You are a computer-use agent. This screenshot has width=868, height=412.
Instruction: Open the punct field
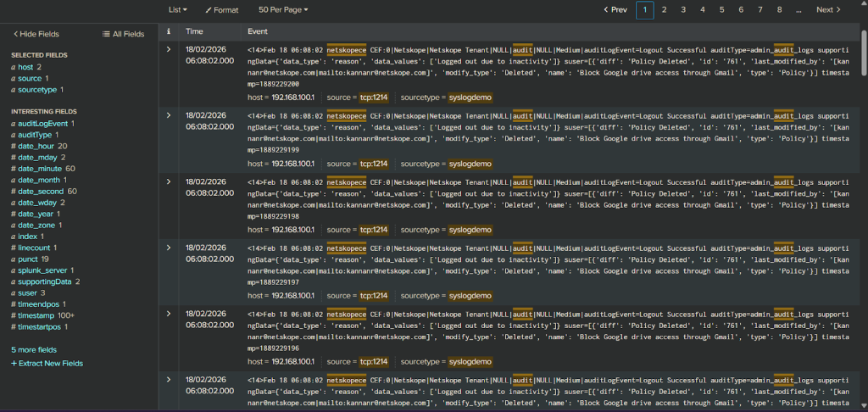pyautogui.click(x=28, y=259)
